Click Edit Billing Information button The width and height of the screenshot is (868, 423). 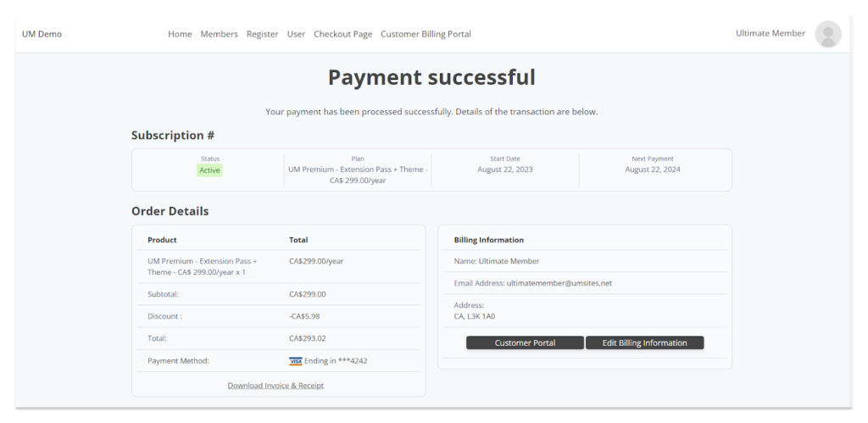click(645, 342)
